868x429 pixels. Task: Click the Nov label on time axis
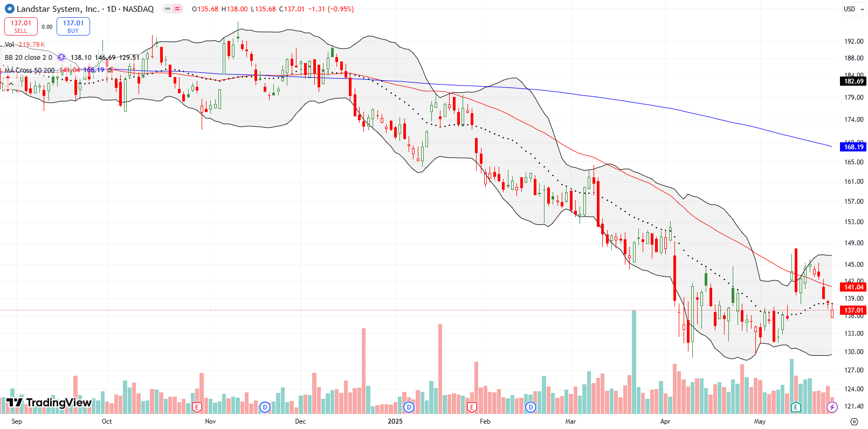click(x=210, y=421)
